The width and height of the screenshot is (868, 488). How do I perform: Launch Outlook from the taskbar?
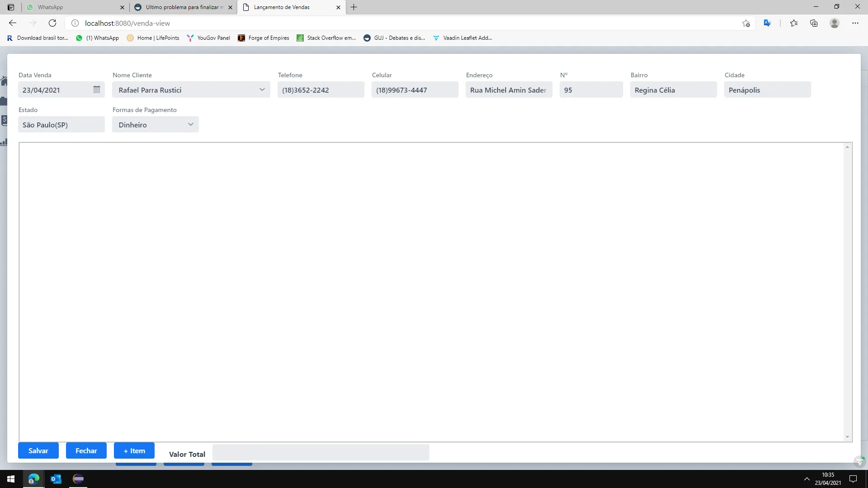pos(56,479)
